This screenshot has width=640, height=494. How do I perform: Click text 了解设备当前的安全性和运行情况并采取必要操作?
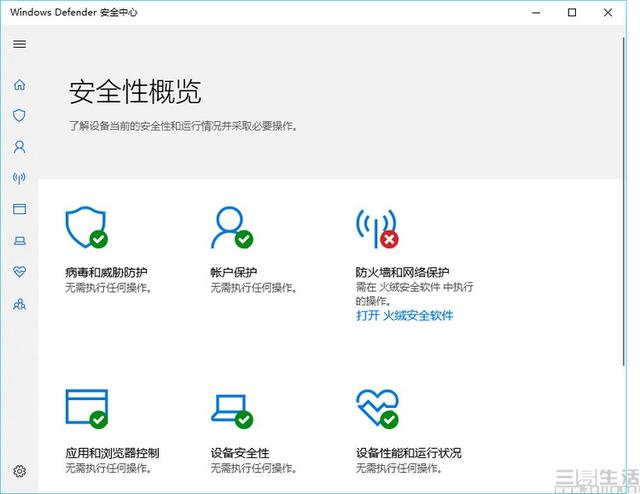pos(182,126)
